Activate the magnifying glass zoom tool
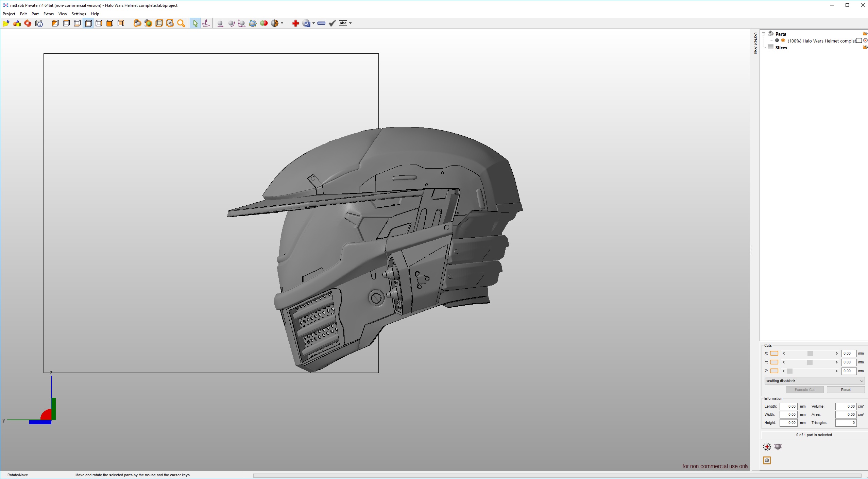Image resolution: width=868 pixels, height=479 pixels. pyautogui.click(x=181, y=23)
